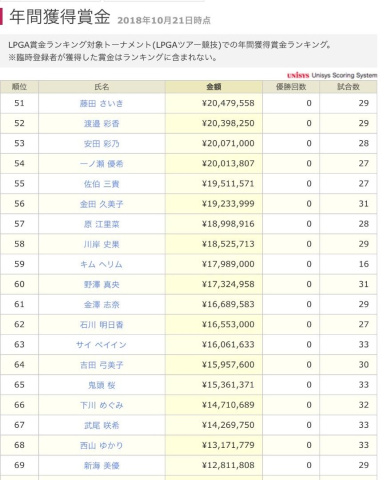Screen dimensions: 391x480
Task: Open profile of 金田 久美子
Action: (x=101, y=204)
